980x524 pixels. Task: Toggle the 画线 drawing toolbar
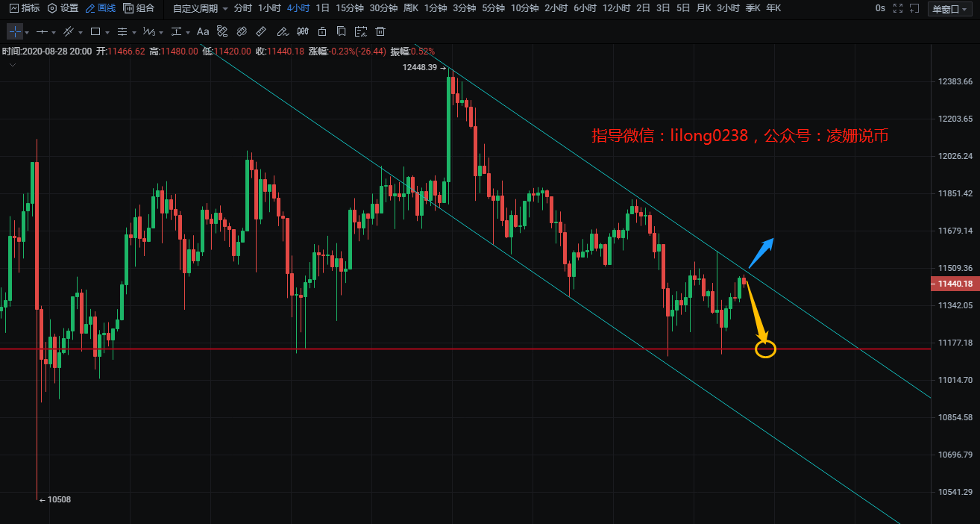(101, 8)
